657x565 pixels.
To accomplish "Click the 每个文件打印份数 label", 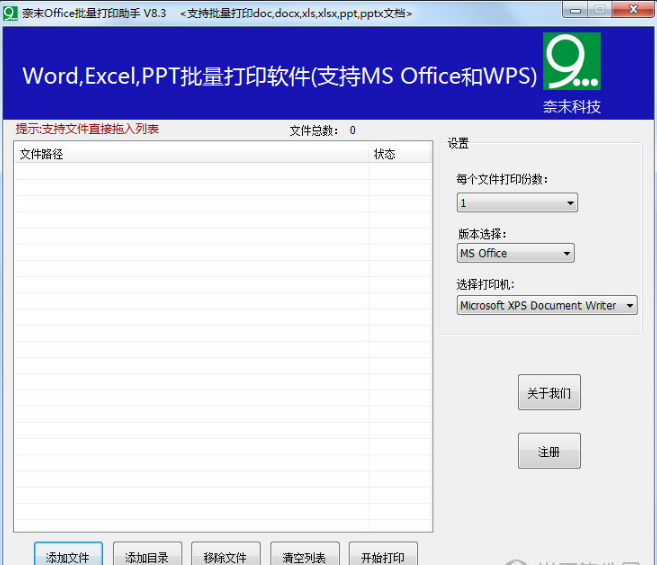I will pyautogui.click(x=502, y=179).
